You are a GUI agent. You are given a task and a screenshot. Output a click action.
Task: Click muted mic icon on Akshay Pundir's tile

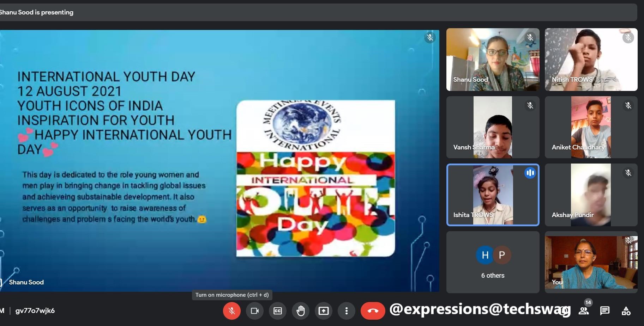click(x=628, y=173)
